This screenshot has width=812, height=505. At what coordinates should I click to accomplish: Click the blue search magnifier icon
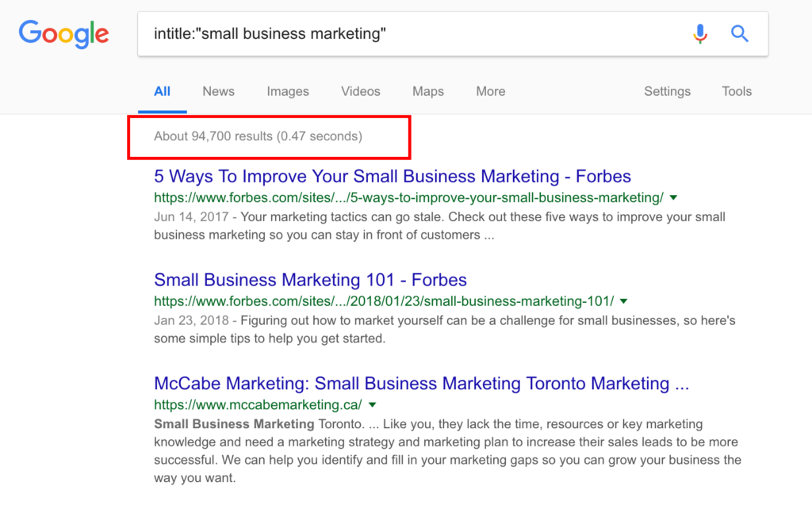point(740,33)
